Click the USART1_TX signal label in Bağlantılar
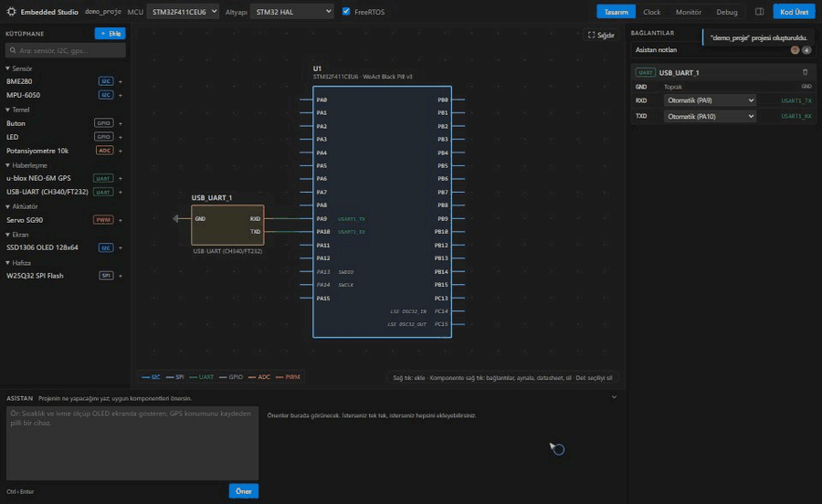This screenshot has height=504, width=822. [796, 100]
